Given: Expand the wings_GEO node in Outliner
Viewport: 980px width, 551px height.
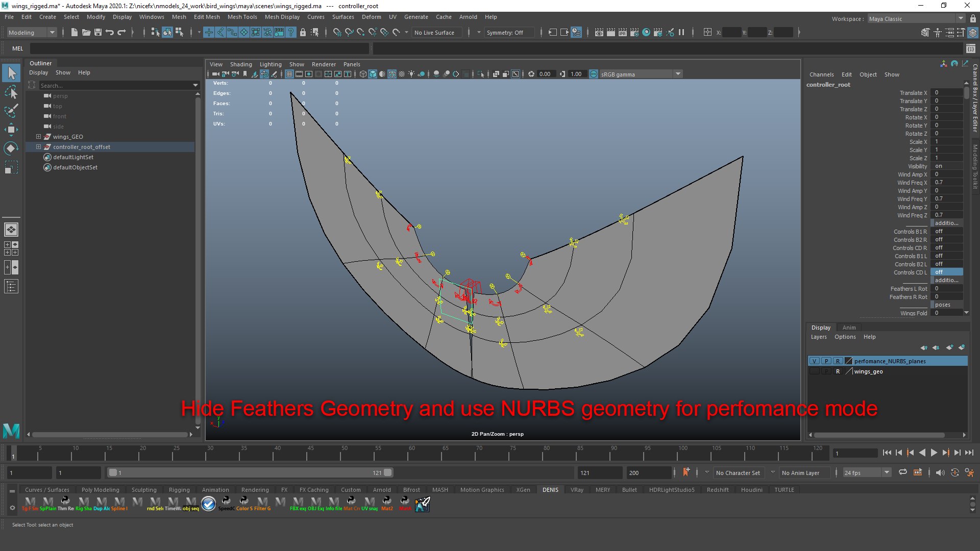Looking at the screenshot, I should [x=38, y=137].
